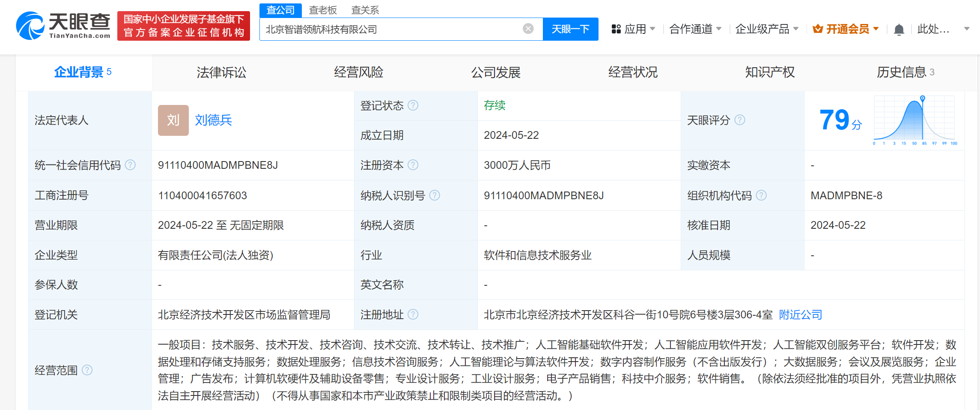Open help icon next to 注册资本
980x410 pixels.
tap(413, 165)
